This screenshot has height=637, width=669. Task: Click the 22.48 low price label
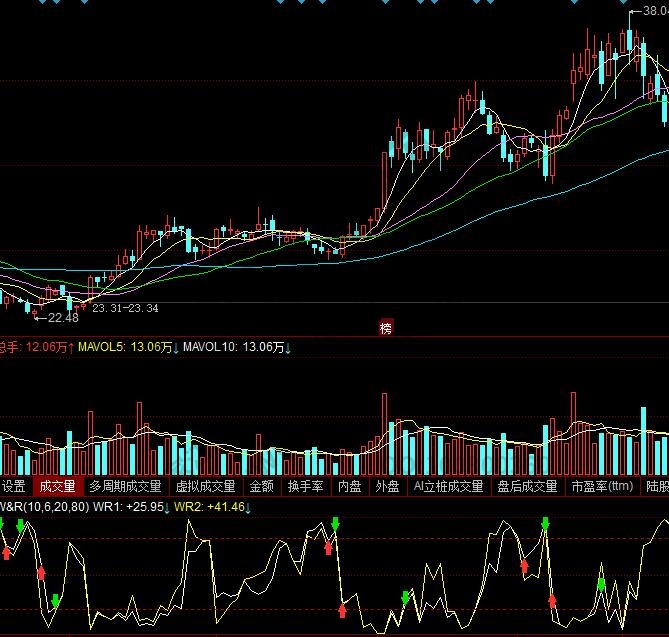click(x=62, y=318)
